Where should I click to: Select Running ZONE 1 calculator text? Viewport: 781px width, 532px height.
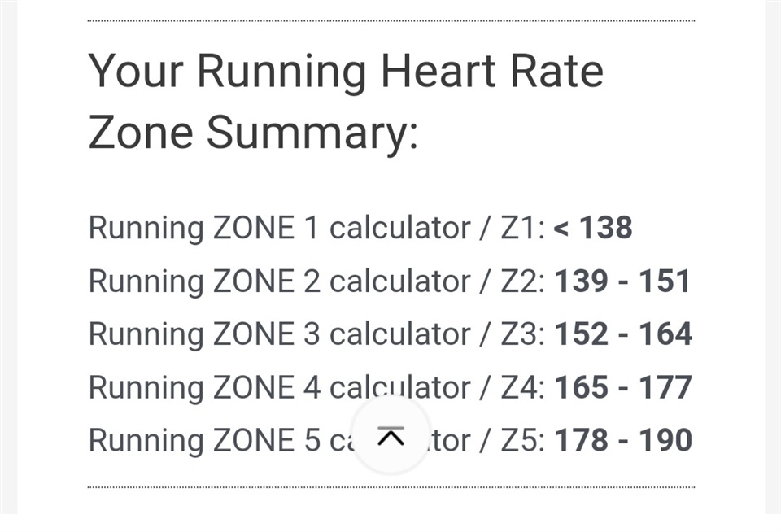[x=279, y=228]
